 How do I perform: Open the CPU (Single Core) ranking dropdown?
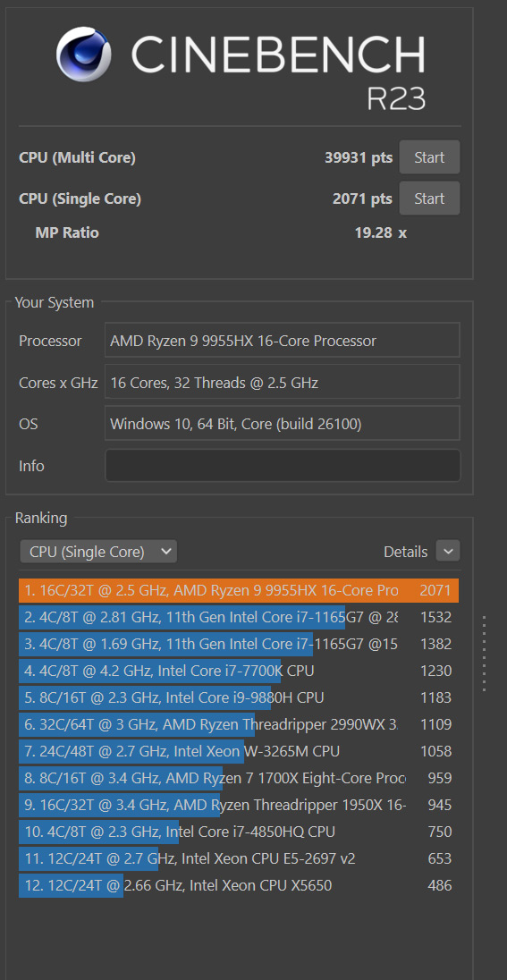tap(98, 552)
